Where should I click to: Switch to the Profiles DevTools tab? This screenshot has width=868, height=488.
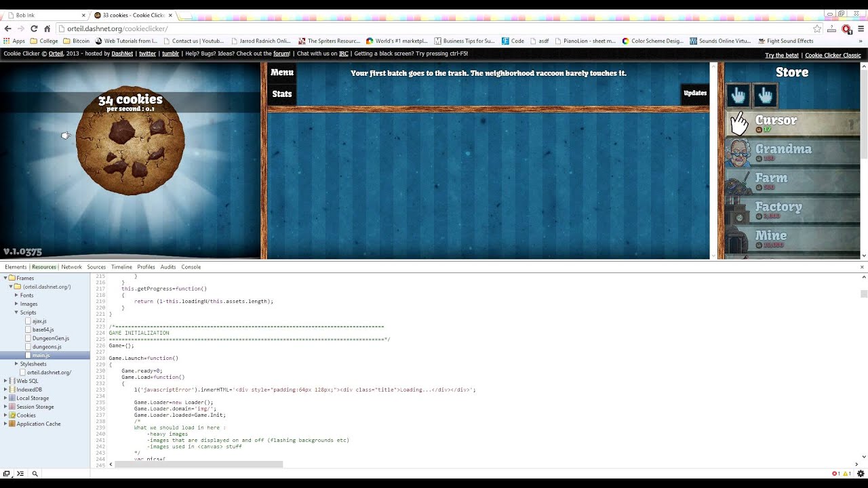146,267
